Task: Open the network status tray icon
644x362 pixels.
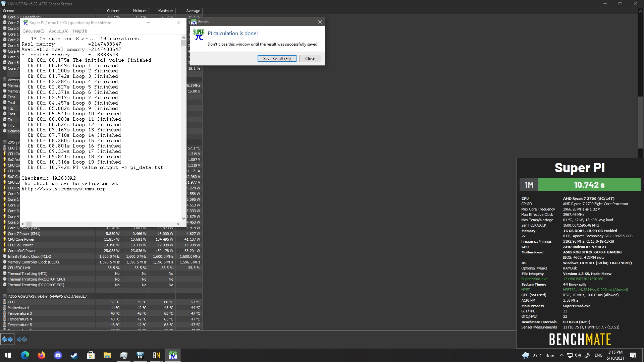Action: 570,355
